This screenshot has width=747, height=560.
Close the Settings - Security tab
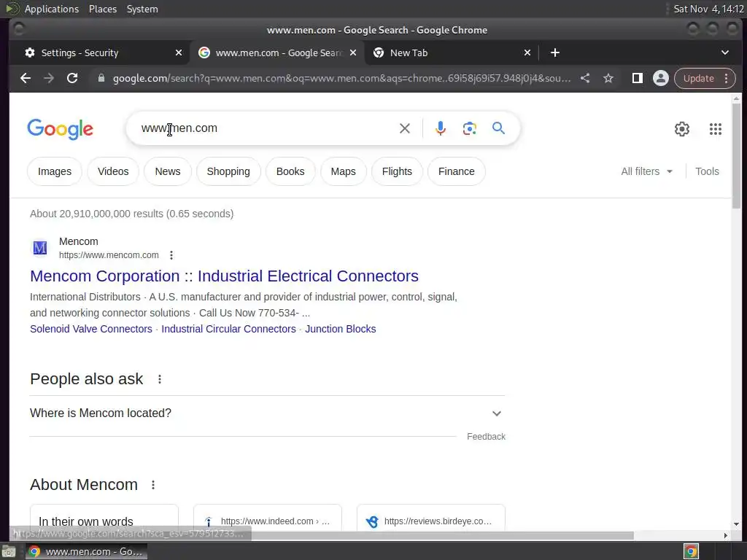tap(179, 52)
